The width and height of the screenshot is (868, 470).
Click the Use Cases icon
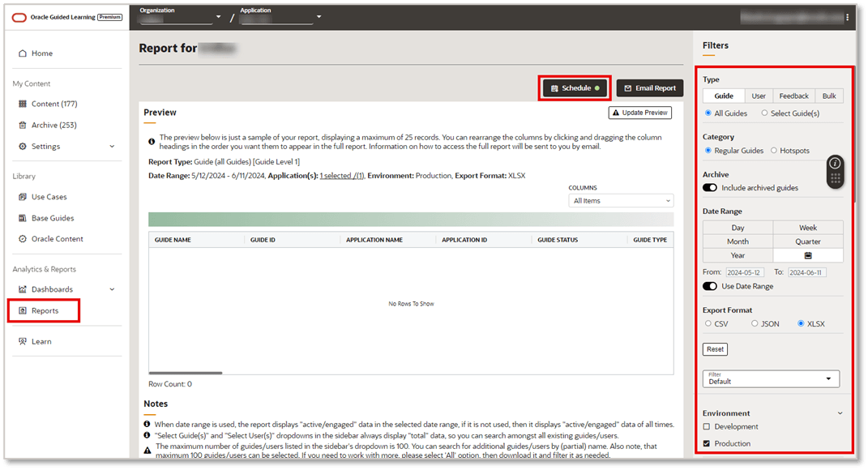pos(23,197)
